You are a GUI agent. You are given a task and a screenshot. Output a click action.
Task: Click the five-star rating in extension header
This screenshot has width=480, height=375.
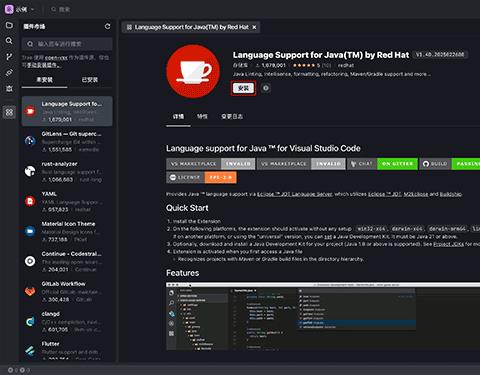304,65
